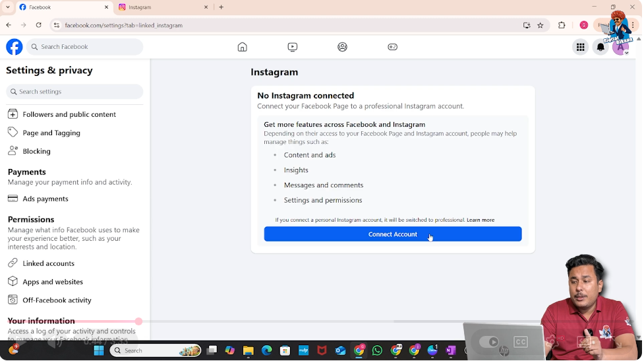Click the install app icon in address bar
This screenshot has height=361, width=644.
[x=527, y=25]
